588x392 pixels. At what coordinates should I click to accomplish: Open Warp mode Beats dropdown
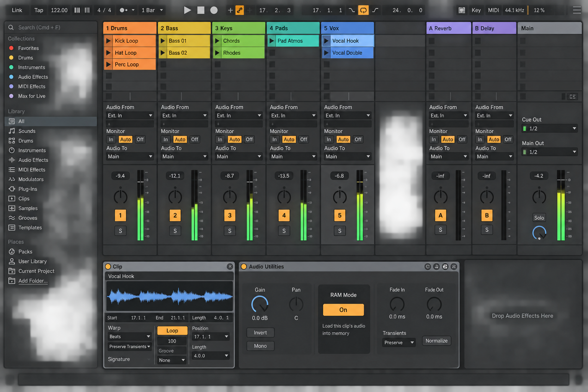coord(130,336)
